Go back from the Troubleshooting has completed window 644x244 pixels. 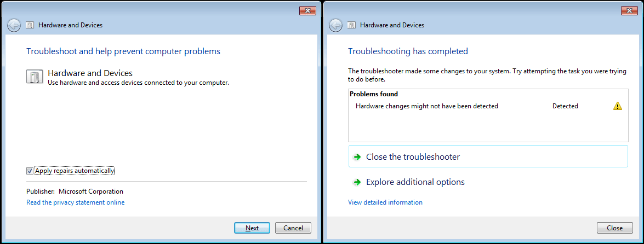pyautogui.click(x=336, y=25)
